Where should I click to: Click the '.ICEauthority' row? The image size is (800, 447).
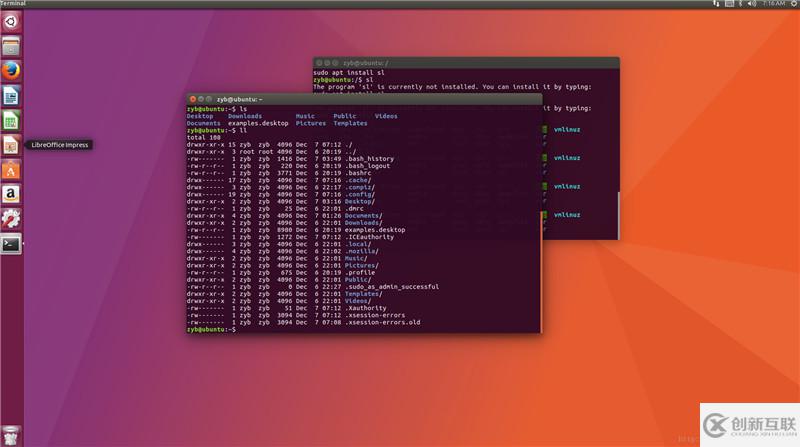point(290,237)
